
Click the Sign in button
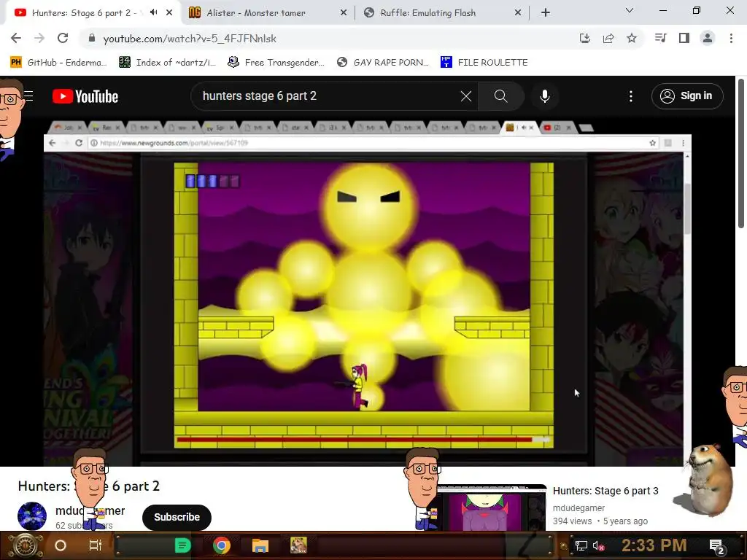(687, 96)
